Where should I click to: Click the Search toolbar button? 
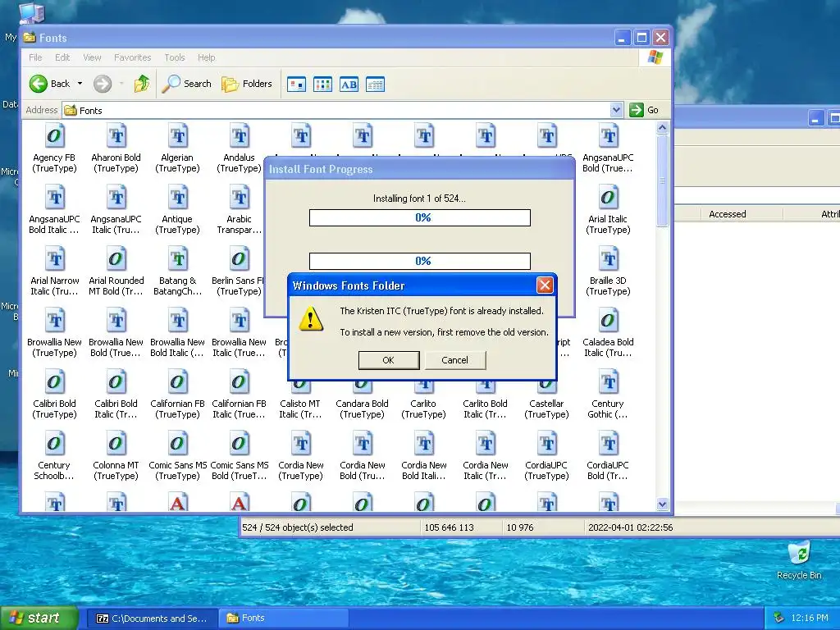point(187,84)
